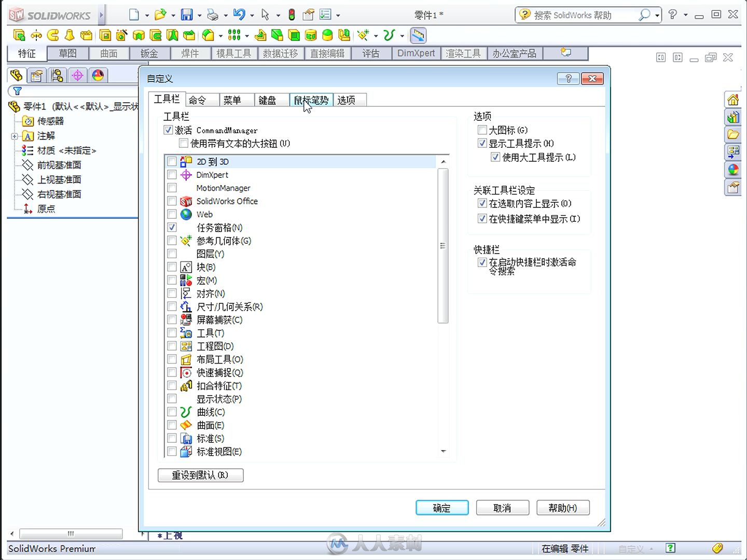Click the Rebuild traffic light icon

point(292,15)
